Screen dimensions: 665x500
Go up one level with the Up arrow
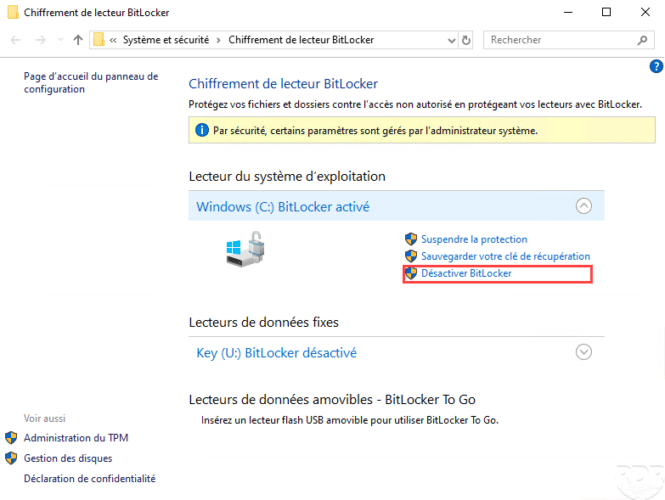point(78,40)
